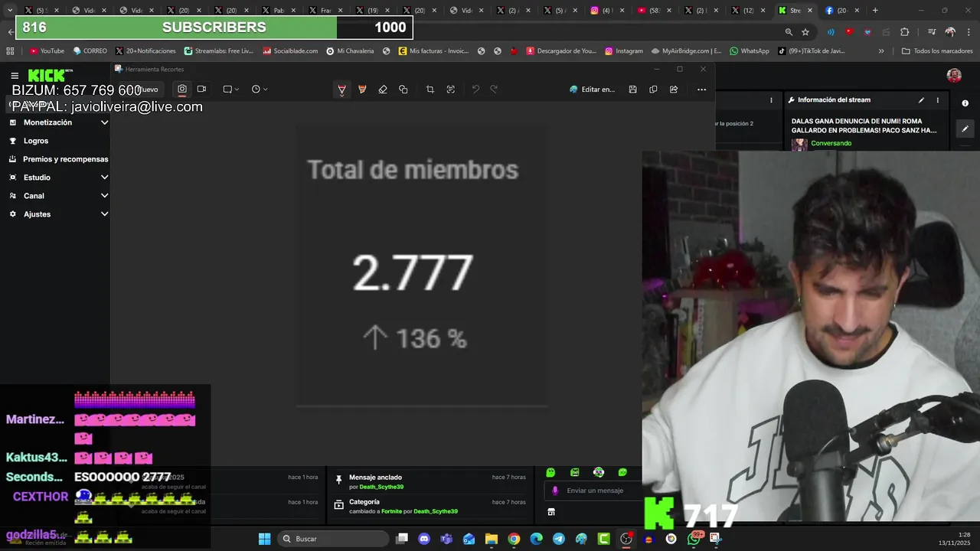Open Death_Scythe39 profile in pinned message
Image resolution: width=980 pixels, height=551 pixels.
[x=381, y=487]
